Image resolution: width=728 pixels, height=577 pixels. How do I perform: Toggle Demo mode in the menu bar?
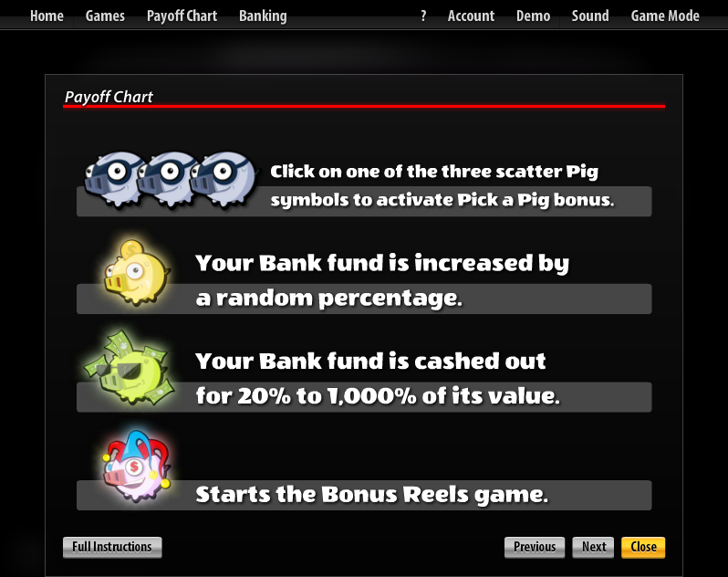point(533,16)
